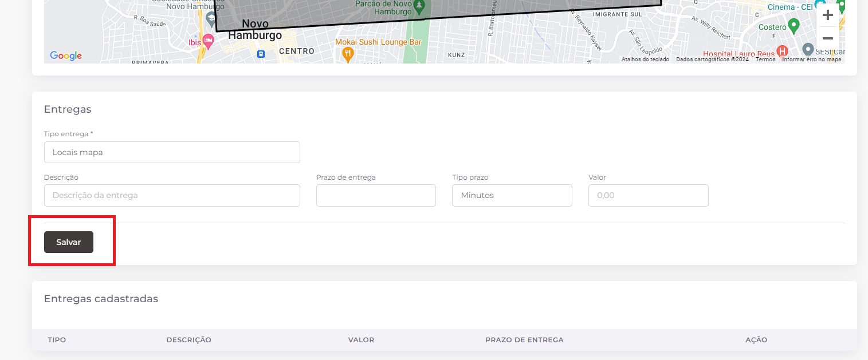Click the Valor input field
This screenshot has width=868, height=360.
[x=648, y=195]
